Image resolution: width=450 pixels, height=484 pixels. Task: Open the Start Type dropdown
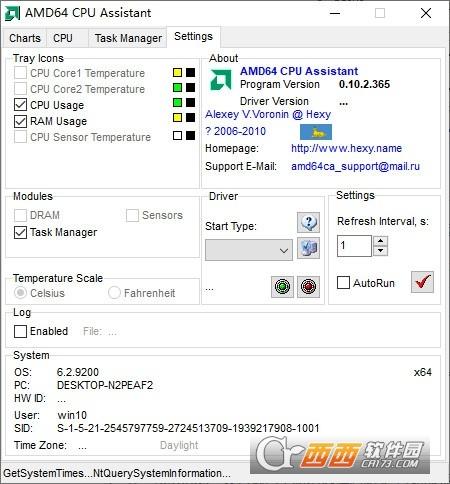point(249,250)
